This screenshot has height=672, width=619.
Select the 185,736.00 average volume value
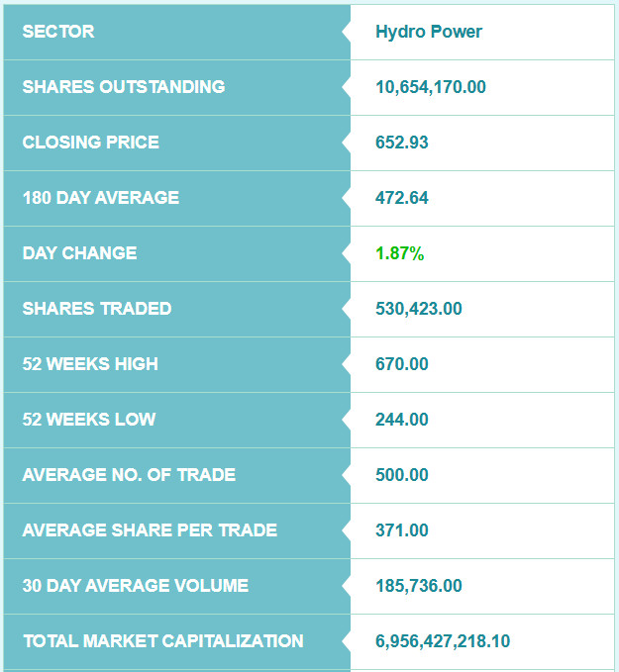coord(419,586)
